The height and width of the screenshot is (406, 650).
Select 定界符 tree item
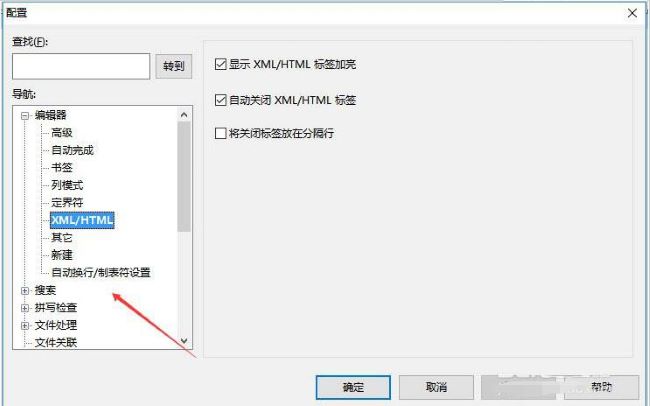[x=67, y=202]
